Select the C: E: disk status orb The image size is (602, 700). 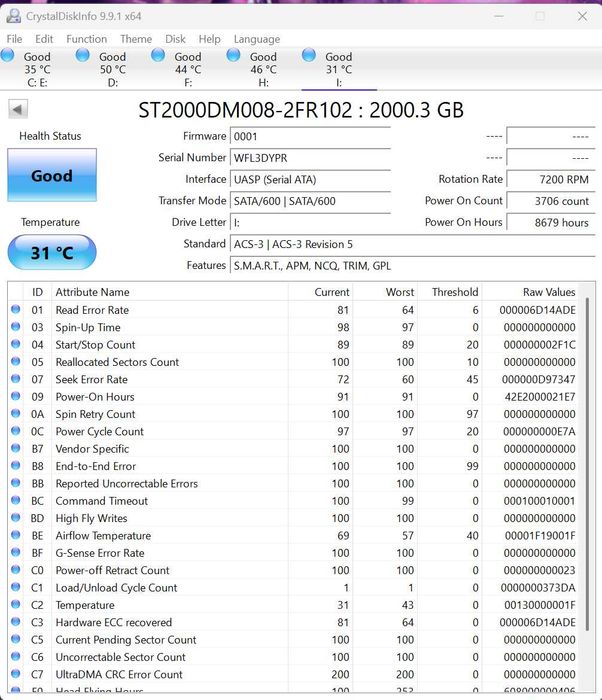coord(8,55)
